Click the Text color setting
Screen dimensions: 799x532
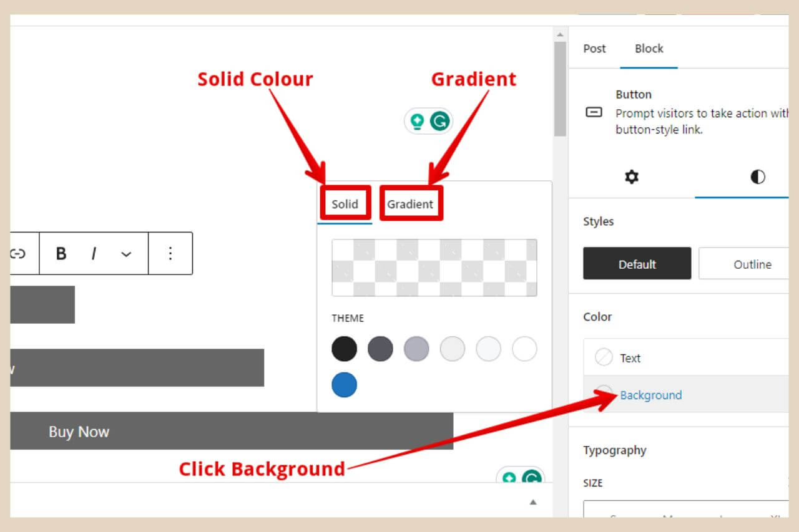click(629, 357)
